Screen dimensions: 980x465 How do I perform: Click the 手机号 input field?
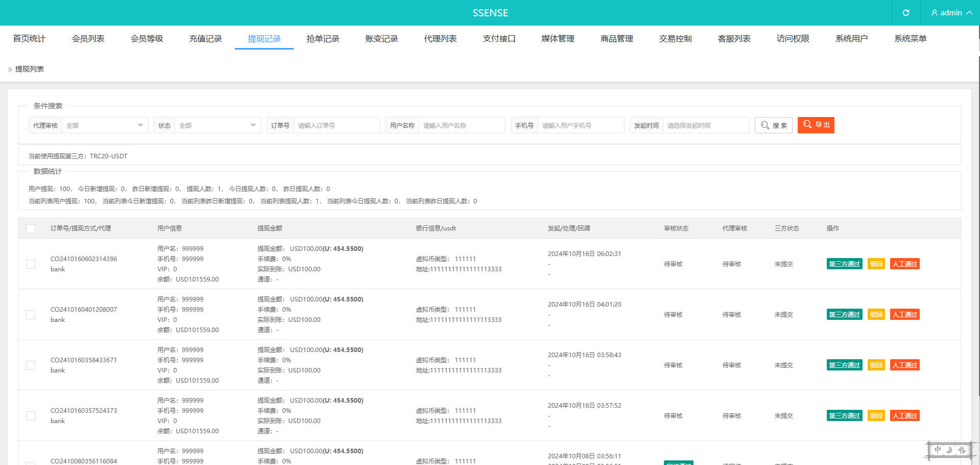coord(581,125)
